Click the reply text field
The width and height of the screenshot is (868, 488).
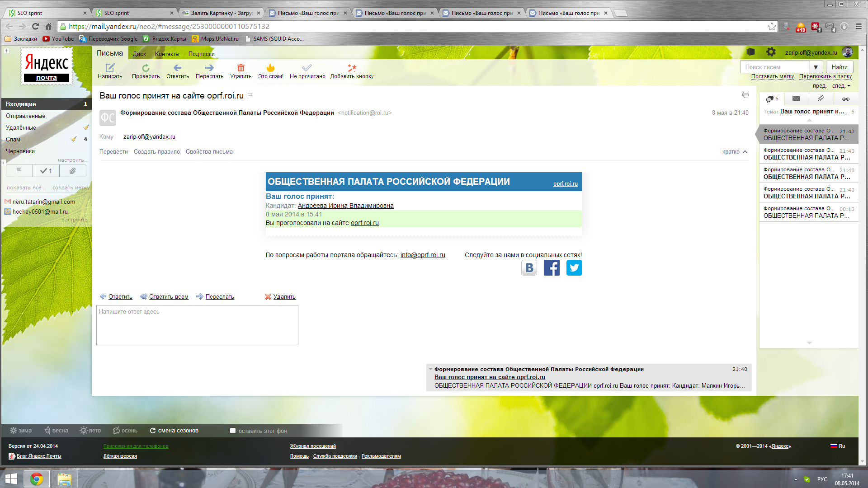pos(197,325)
